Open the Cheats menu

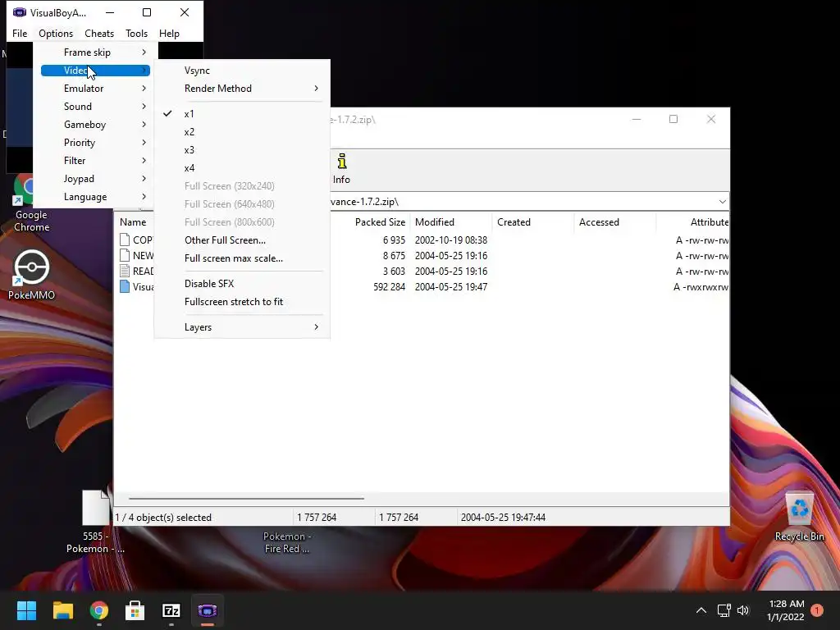99,33
